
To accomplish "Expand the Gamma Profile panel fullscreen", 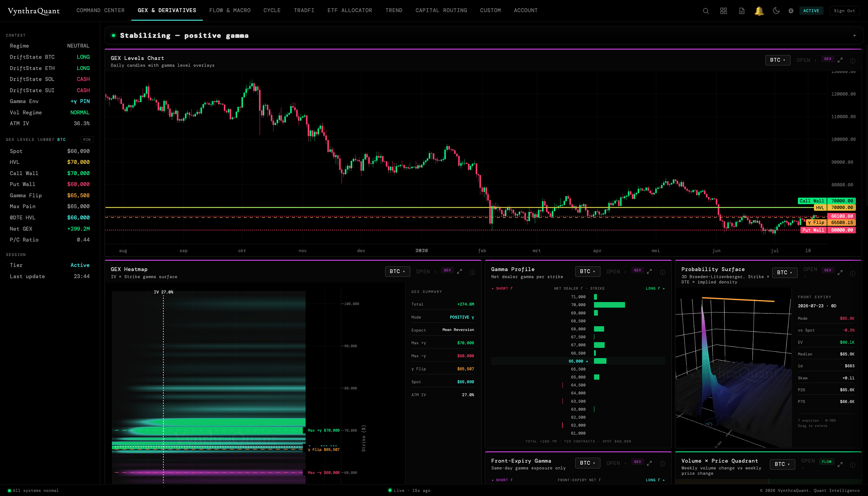I will 649,271.
